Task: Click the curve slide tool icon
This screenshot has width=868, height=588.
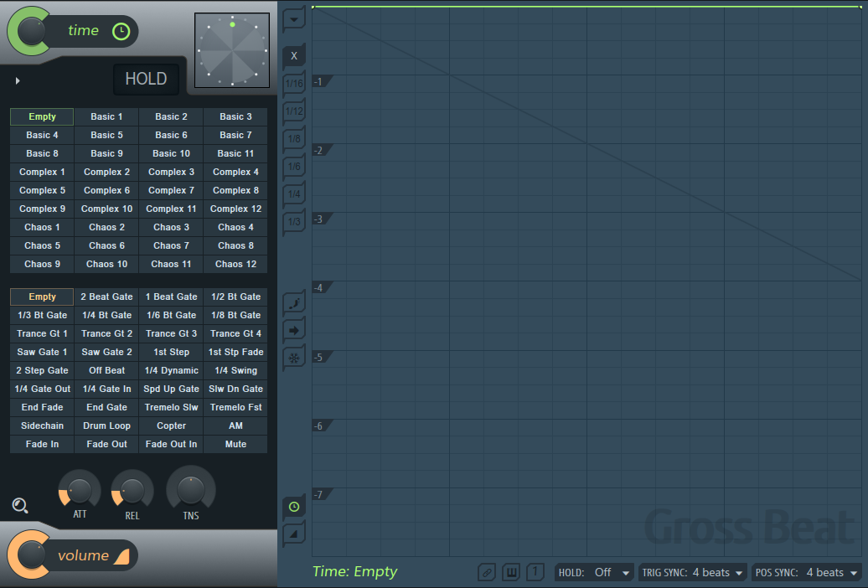Action: click(x=294, y=303)
